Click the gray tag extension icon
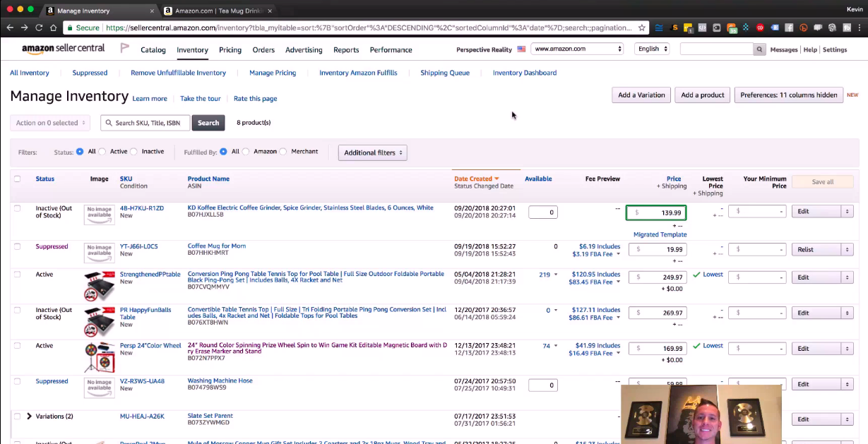 pos(716,28)
